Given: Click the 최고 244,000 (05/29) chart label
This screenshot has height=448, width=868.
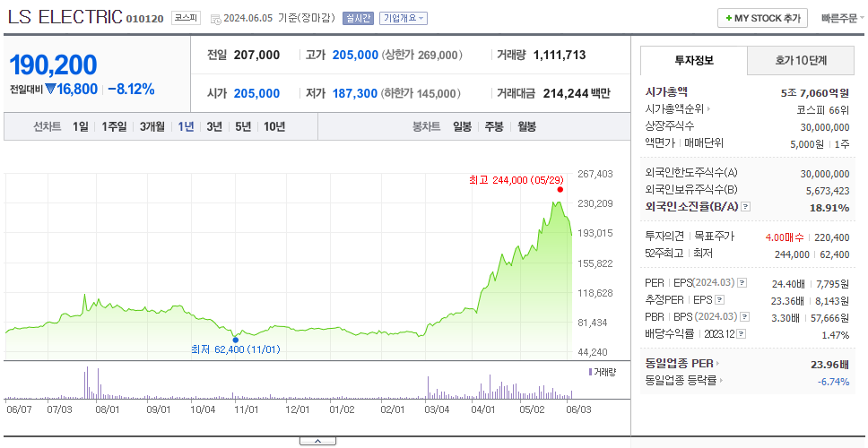Looking at the screenshot, I should click(x=516, y=180).
